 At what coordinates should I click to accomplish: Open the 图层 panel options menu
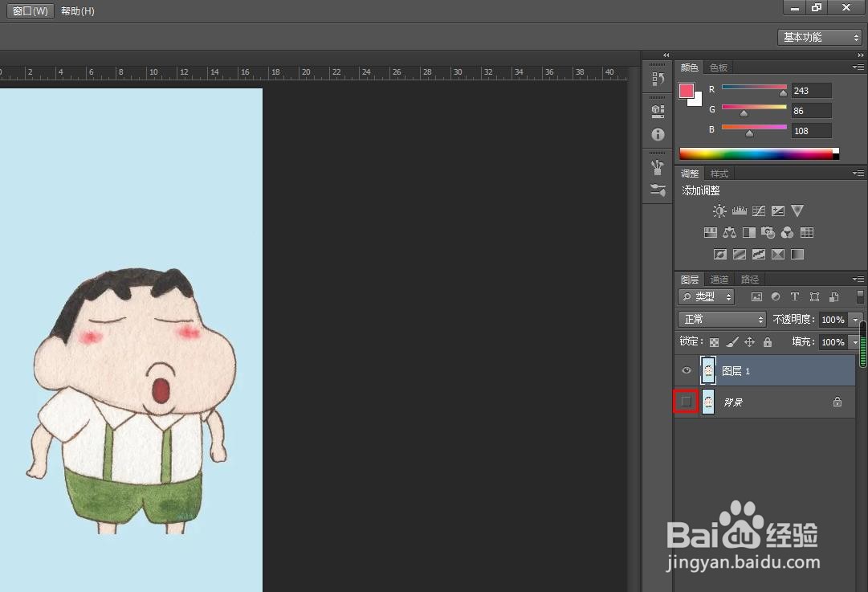pyautogui.click(x=858, y=279)
